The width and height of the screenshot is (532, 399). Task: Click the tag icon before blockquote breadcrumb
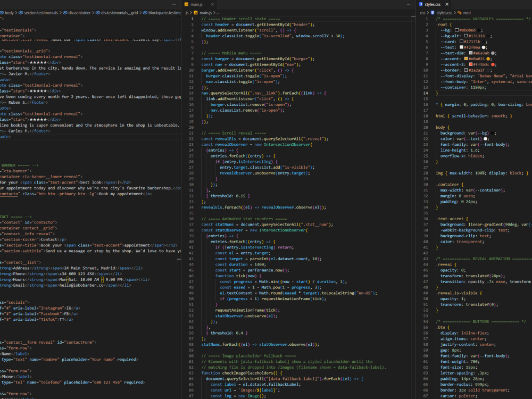tap(145, 13)
